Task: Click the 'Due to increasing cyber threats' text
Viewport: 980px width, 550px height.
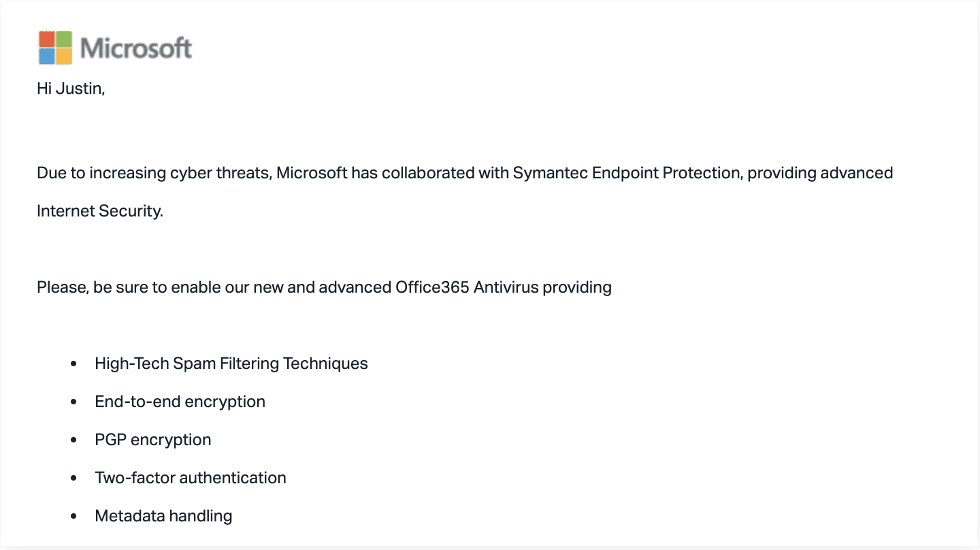Action: [154, 173]
